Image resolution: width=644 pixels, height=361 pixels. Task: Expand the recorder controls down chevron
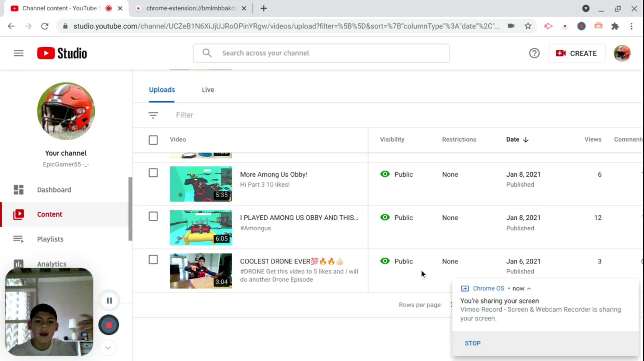pos(108,348)
